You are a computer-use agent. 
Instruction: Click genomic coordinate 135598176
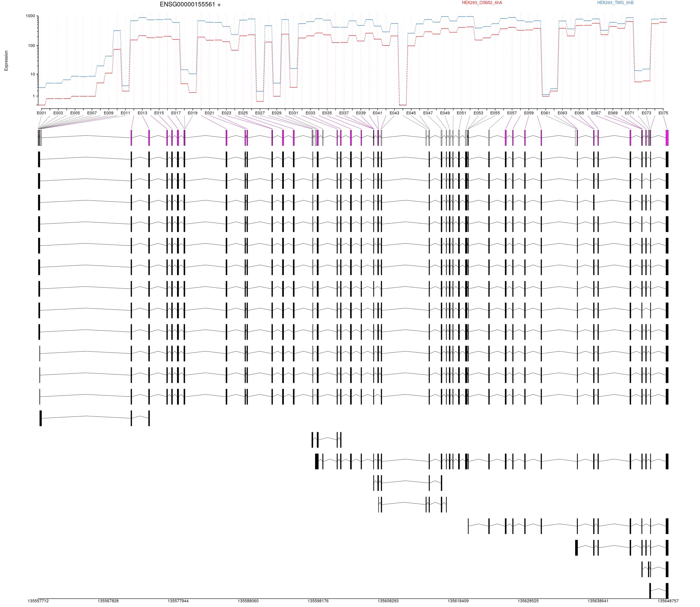pyautogui.click(x=318, y=601)
